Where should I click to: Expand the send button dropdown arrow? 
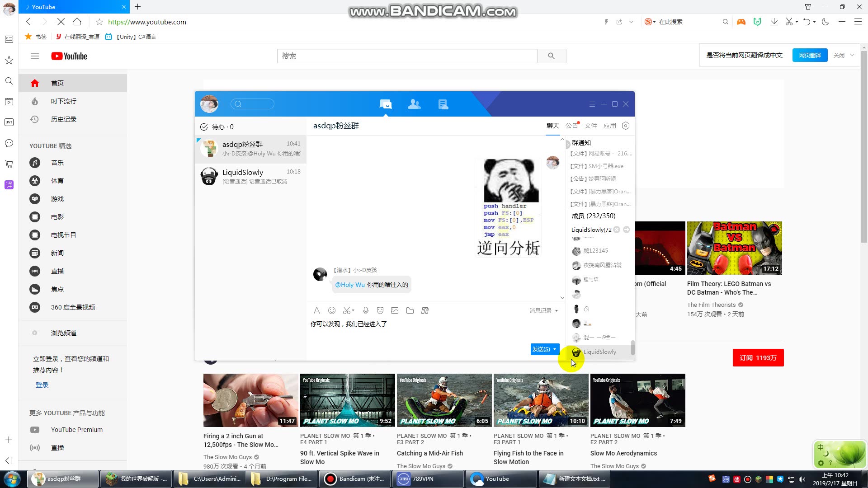point(555,349)
